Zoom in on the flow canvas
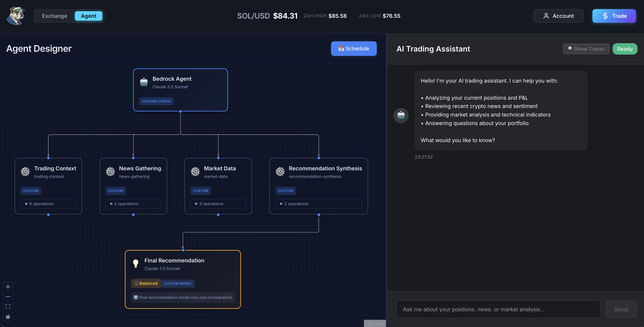Viewport: 644px width, 327px height. click(8, 287)
